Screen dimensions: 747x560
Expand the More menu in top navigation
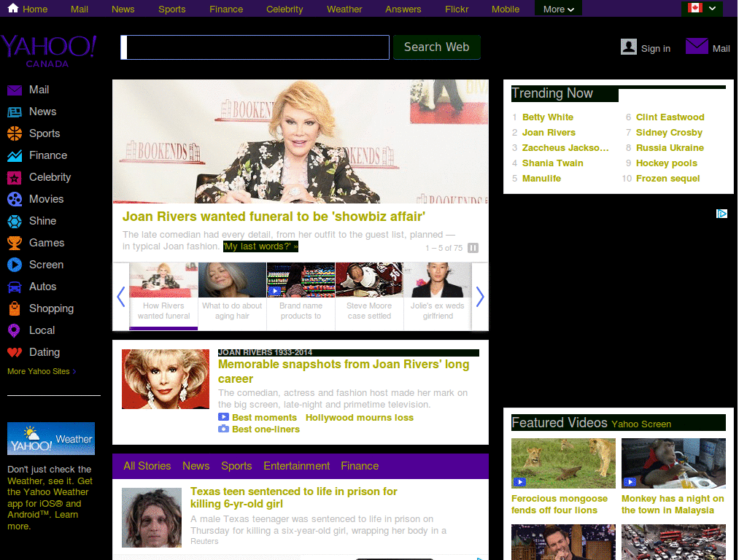558,9
